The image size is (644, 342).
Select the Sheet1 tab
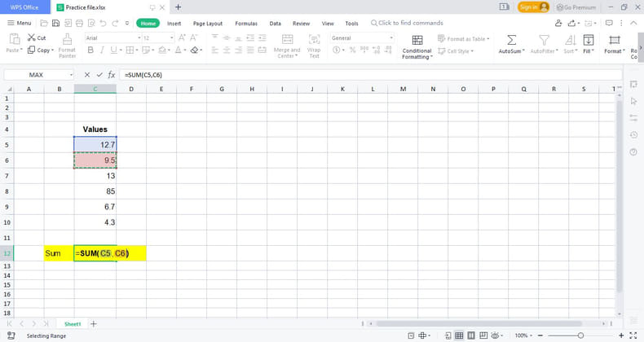(x=73, y=324)
